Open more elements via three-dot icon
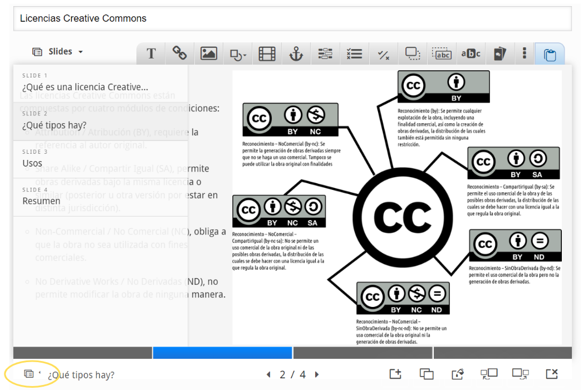The width and height of the screenshot is (588, 390). pos(525,53)
